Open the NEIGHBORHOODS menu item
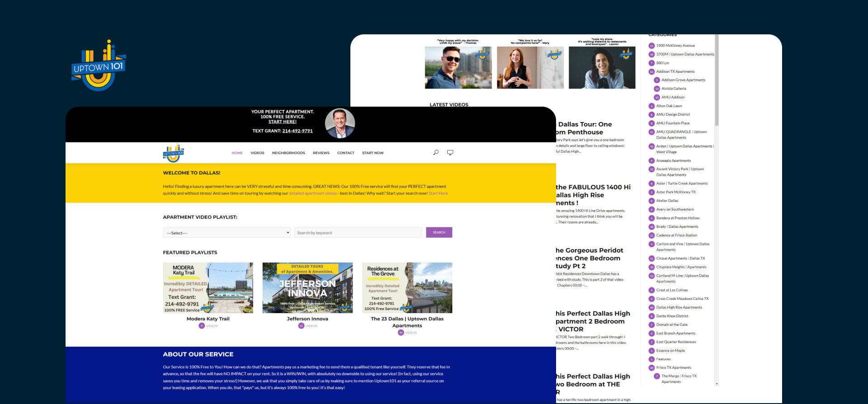The height and width of the screenshot is (404, 868). (288, 153)
